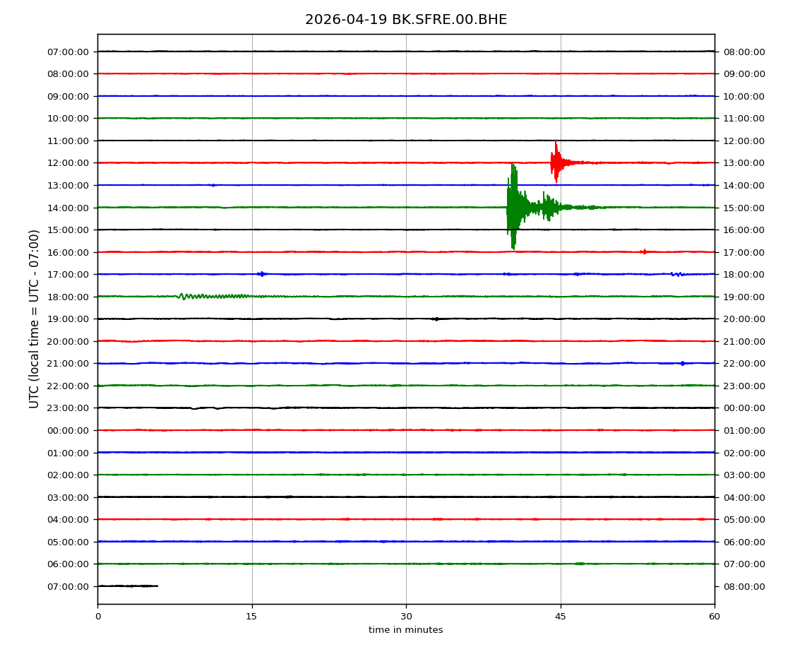Click the 19:00:00 label on the right axis

744,297
